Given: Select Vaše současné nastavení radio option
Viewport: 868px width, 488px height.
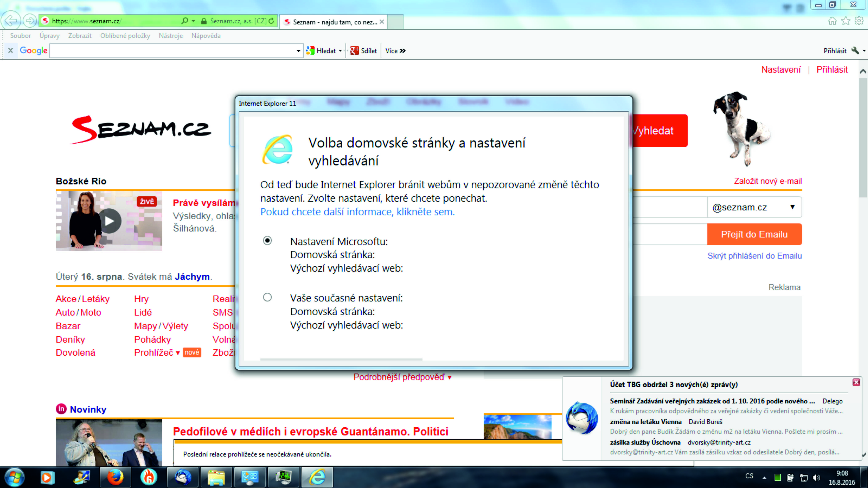Looking at the screenshot, I should tap(267, 297).
